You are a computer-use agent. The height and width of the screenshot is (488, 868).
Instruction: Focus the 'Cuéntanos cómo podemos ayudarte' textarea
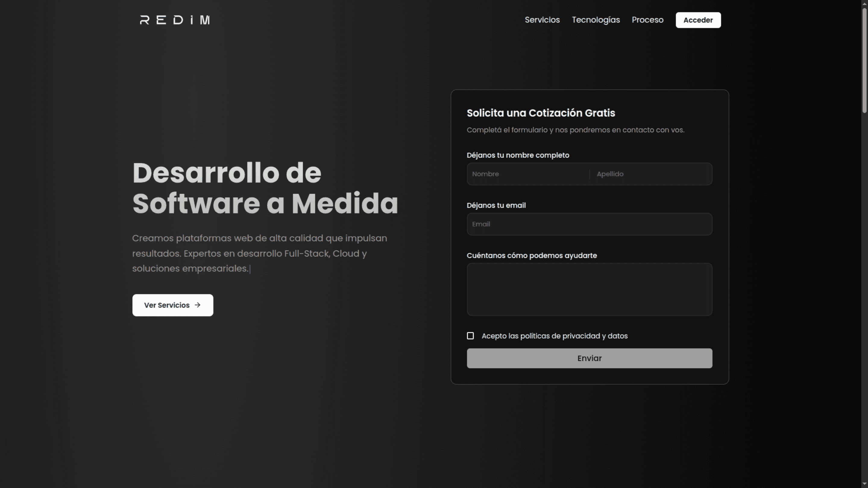589,289
